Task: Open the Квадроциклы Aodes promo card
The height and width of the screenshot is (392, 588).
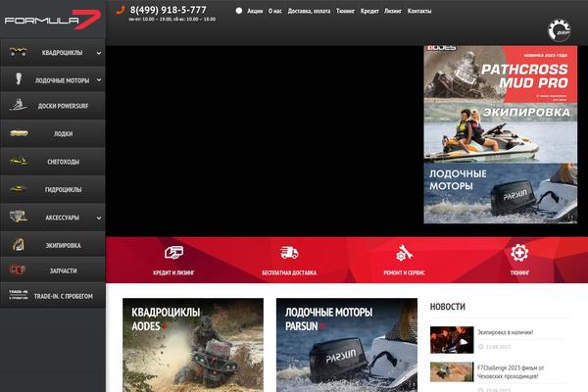Action: (x=193, y=345)
